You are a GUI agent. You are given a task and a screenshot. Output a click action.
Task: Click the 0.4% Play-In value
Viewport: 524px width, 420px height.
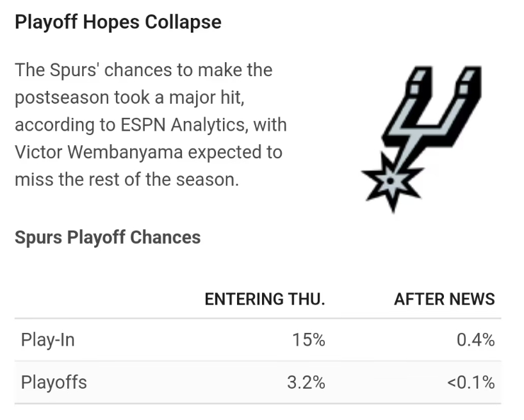point(475,340)
